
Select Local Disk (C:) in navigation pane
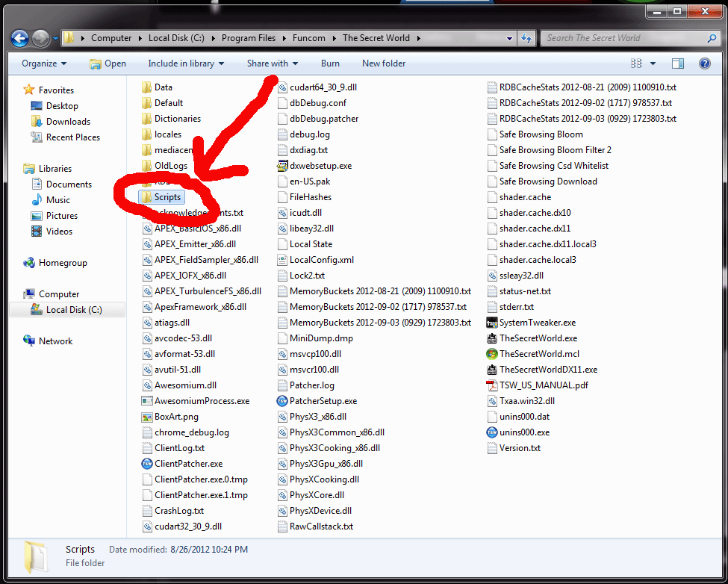(x=67, y=310)
